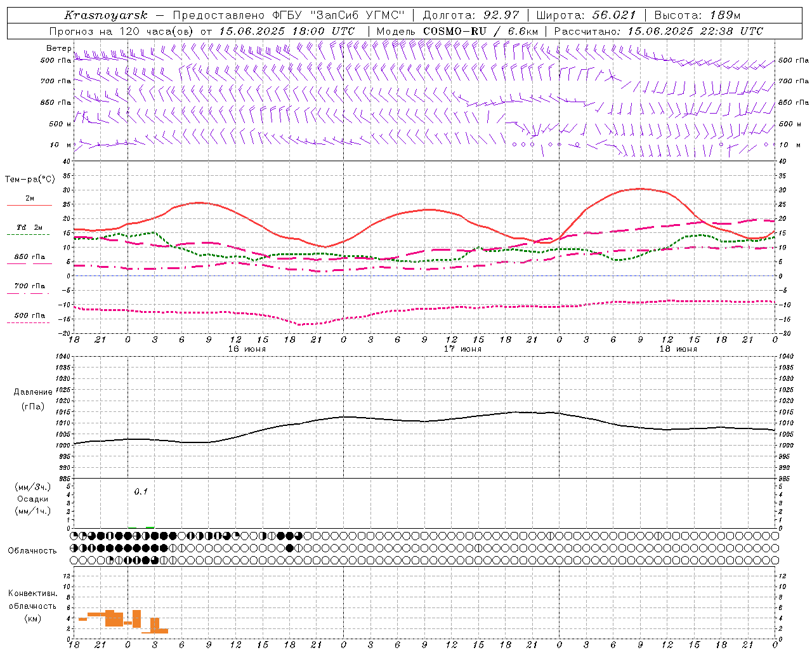Screen dimensions: 812x650
Task: Click the Ветер panel label
Action: [58, 48]
